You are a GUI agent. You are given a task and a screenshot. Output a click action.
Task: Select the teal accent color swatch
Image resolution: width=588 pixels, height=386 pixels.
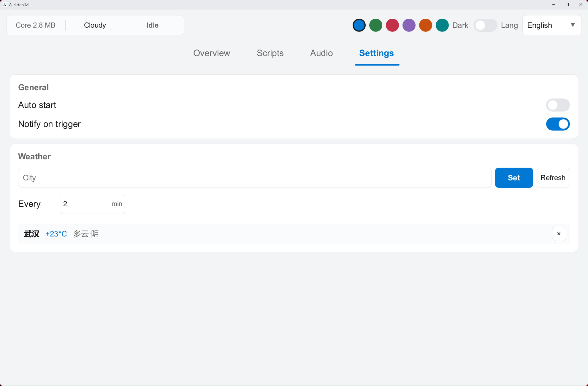click(x=442, y=25)
